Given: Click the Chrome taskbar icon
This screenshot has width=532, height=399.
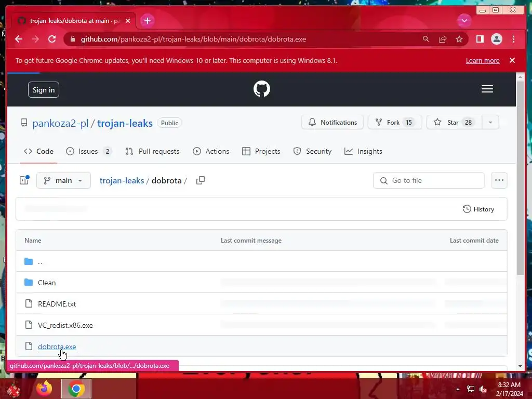Looking at the screenshot, I should (76, 389).
